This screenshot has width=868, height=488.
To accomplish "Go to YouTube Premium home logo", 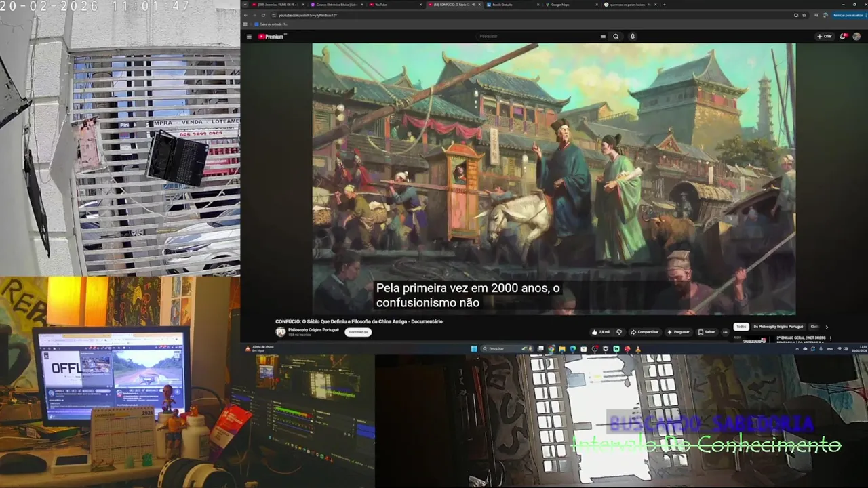I will (272, 37).
